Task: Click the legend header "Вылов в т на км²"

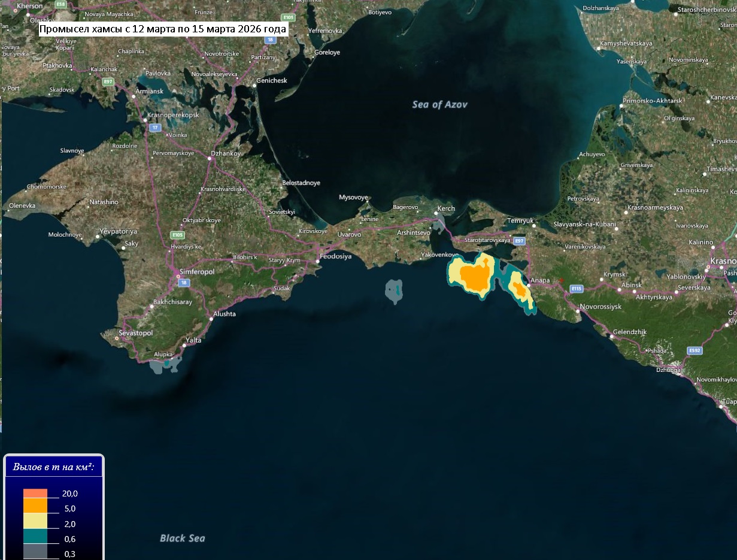Action: [54, 467]
